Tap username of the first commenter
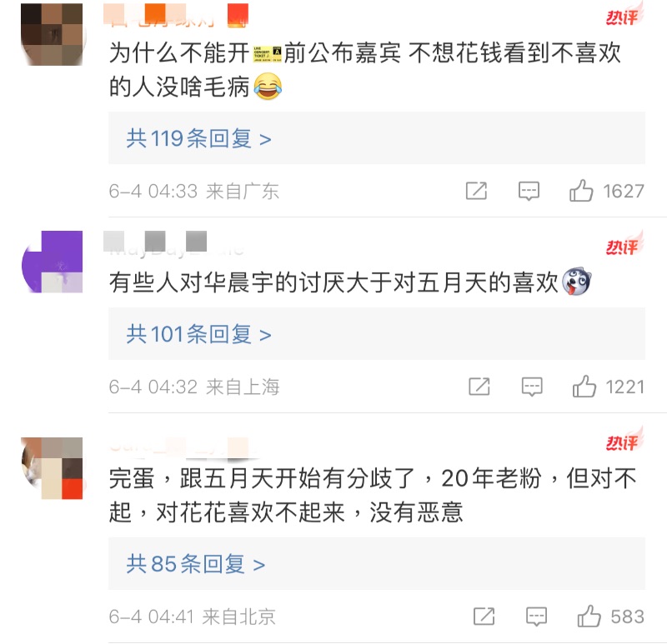667x644 pixels. click(176, 16)
